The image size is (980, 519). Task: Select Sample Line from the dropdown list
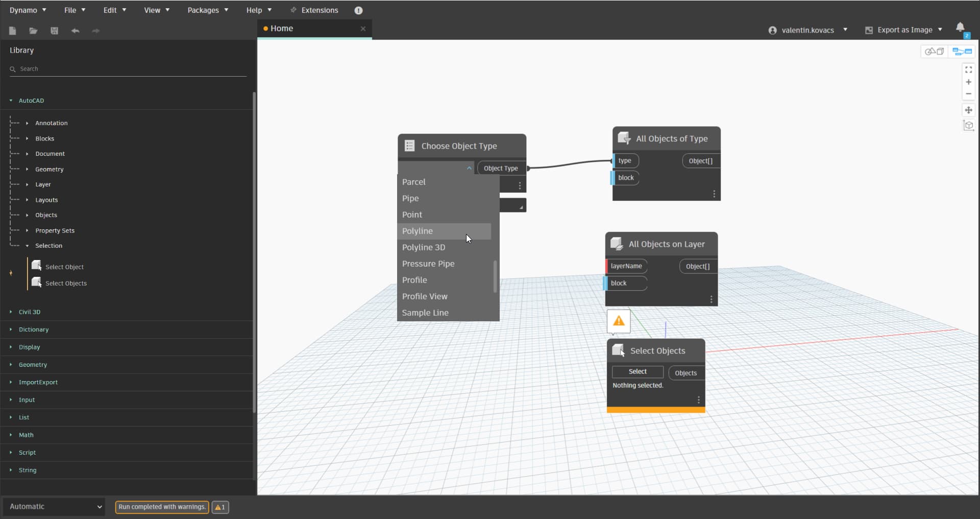[444, 313]
